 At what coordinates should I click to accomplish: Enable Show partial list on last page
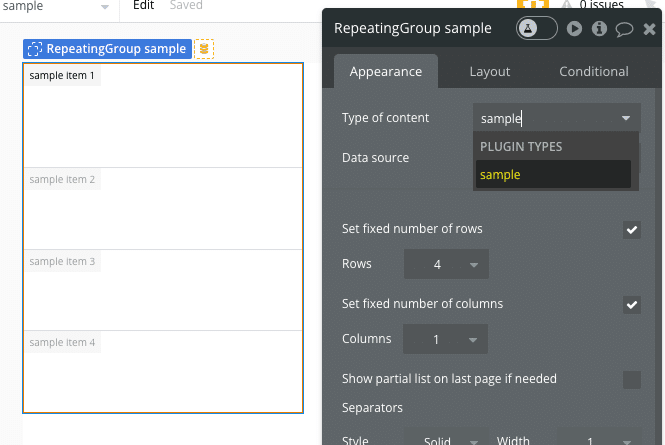(632, 379)
